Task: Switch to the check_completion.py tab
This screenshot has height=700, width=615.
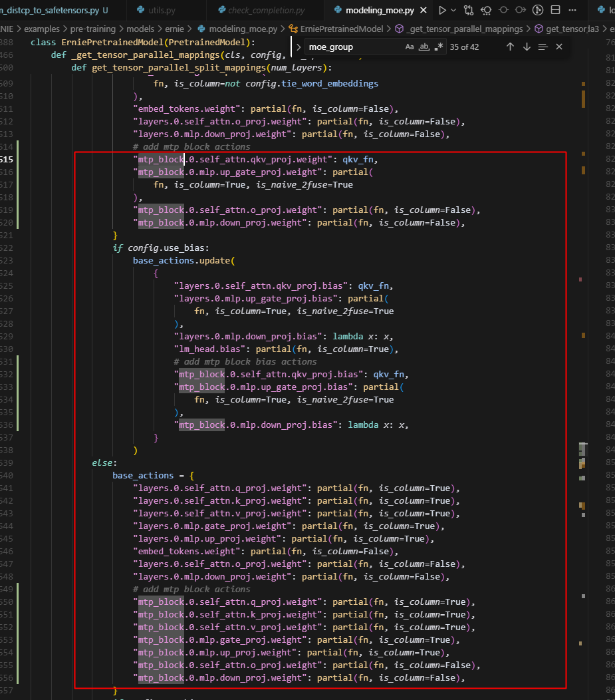Action: point(265,11)
